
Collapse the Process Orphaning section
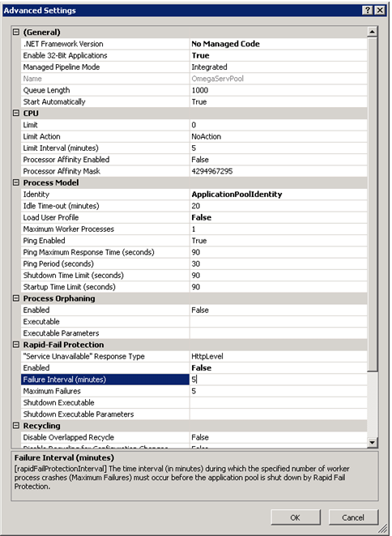pyautogui.click(x=15, y=298)
